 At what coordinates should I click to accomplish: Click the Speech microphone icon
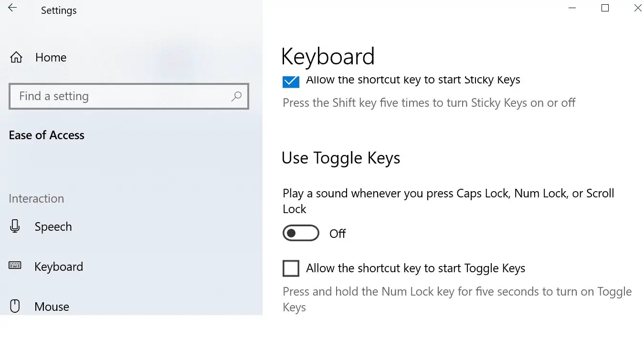(x=15, y=226)
